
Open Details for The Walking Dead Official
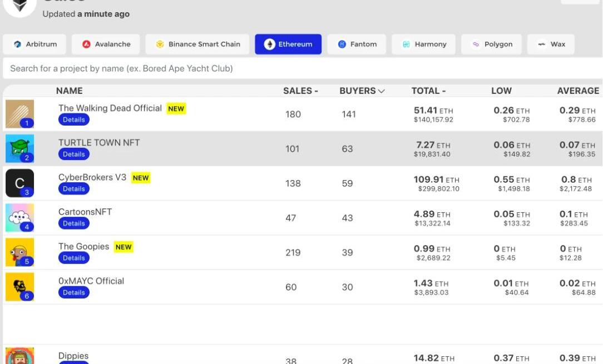point(74,119)
